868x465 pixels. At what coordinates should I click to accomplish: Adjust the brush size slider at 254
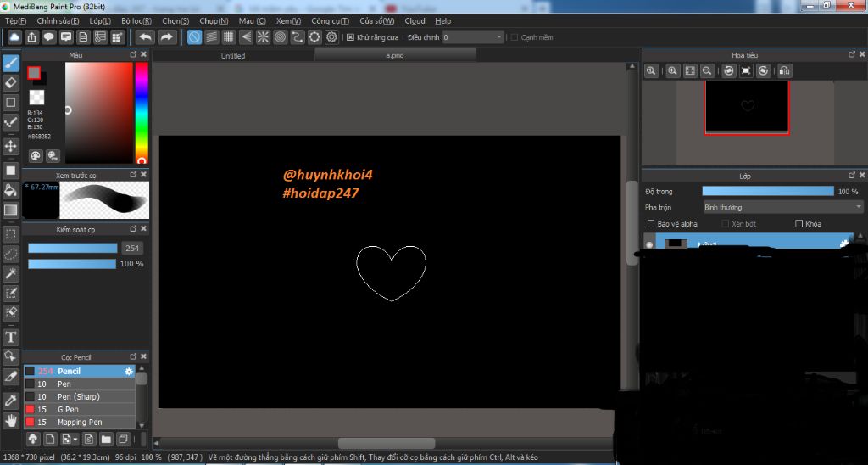pos(73,249)
